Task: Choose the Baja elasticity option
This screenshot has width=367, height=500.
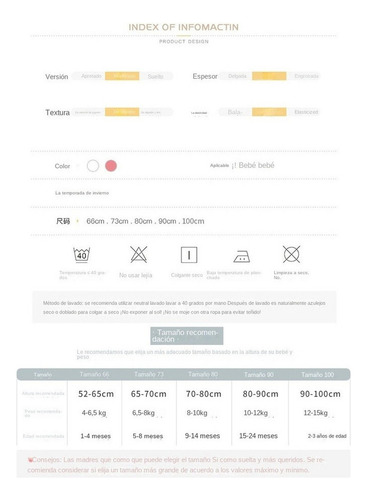Action: pos(235,112)
